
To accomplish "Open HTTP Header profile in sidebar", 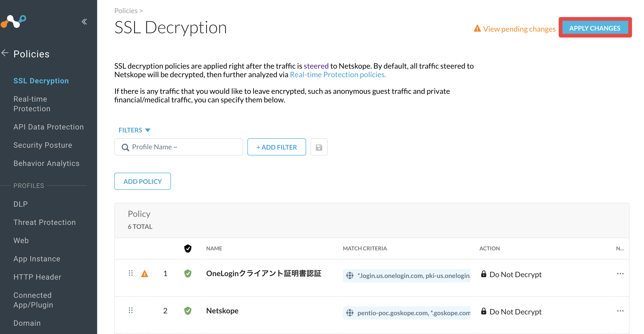I will coord(37,277).
